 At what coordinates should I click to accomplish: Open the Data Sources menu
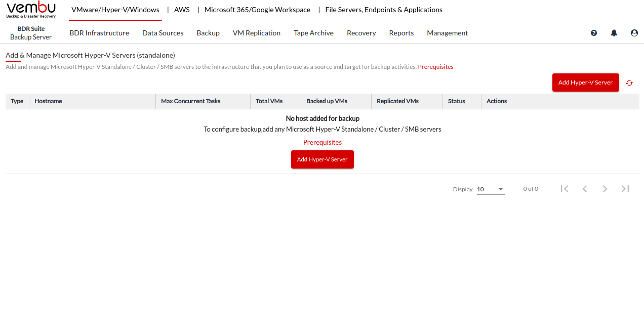[163, 33]
